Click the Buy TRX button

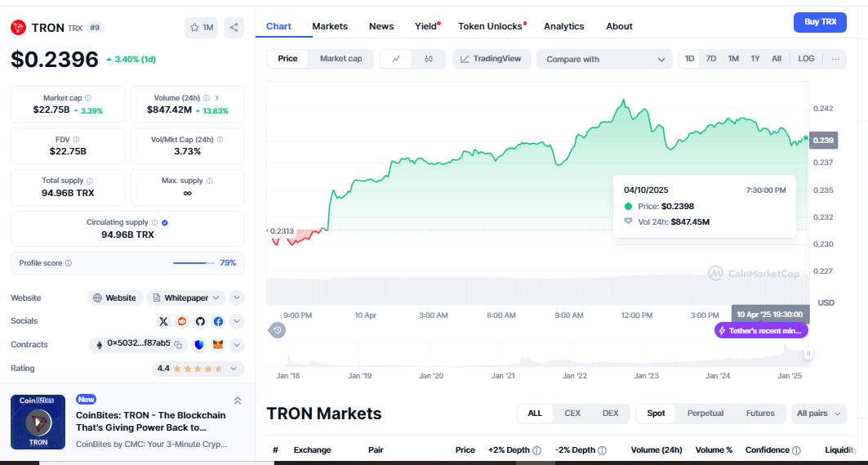[x=820, y=22]
